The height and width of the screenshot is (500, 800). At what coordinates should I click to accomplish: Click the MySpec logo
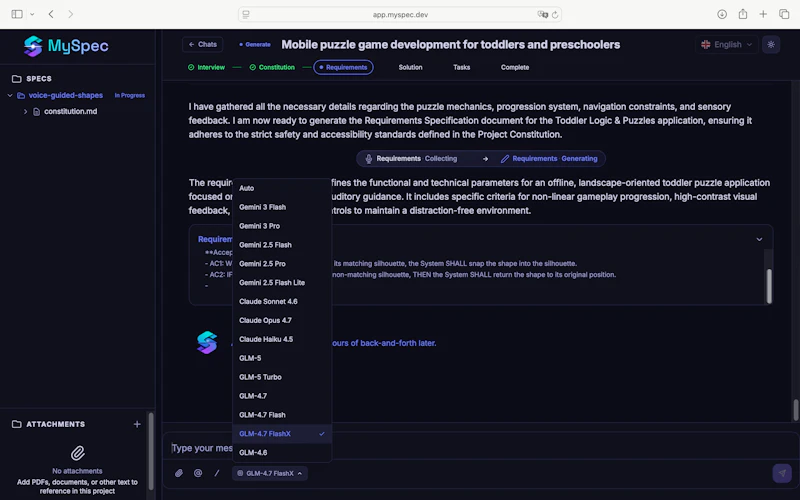(66, 46)
